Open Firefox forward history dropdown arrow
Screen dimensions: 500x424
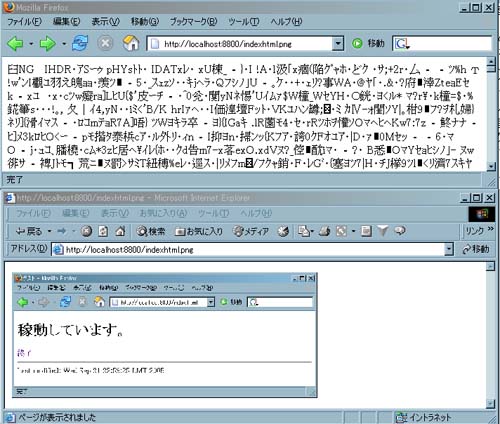(63, 44)
